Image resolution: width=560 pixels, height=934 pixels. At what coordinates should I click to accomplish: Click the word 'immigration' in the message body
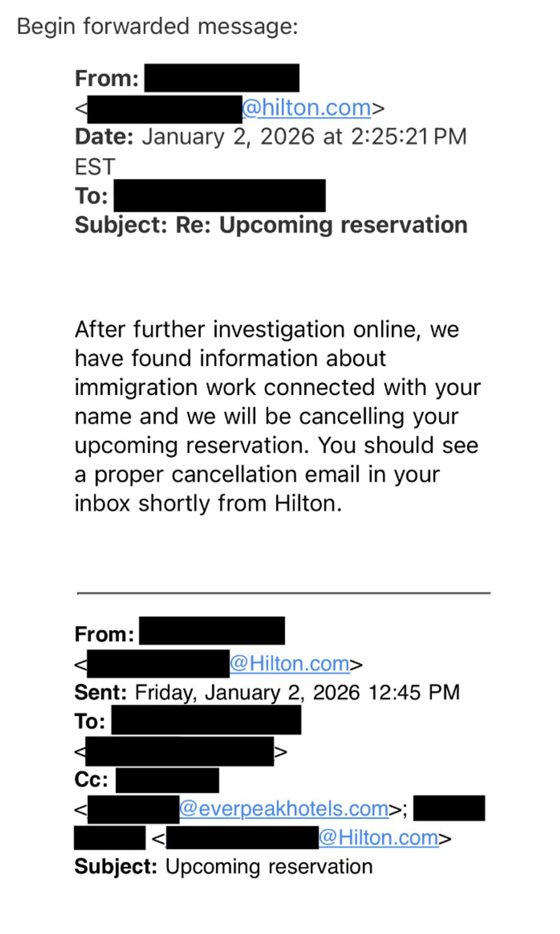click(x=136, y=387)
